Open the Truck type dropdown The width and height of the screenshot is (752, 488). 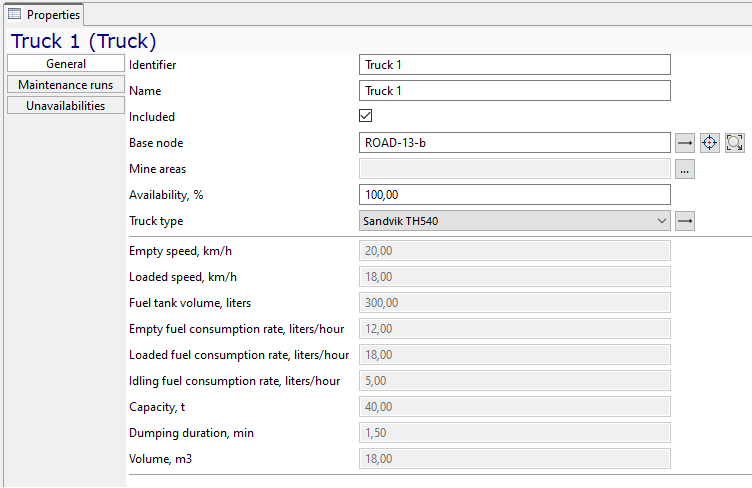point(515,221)
